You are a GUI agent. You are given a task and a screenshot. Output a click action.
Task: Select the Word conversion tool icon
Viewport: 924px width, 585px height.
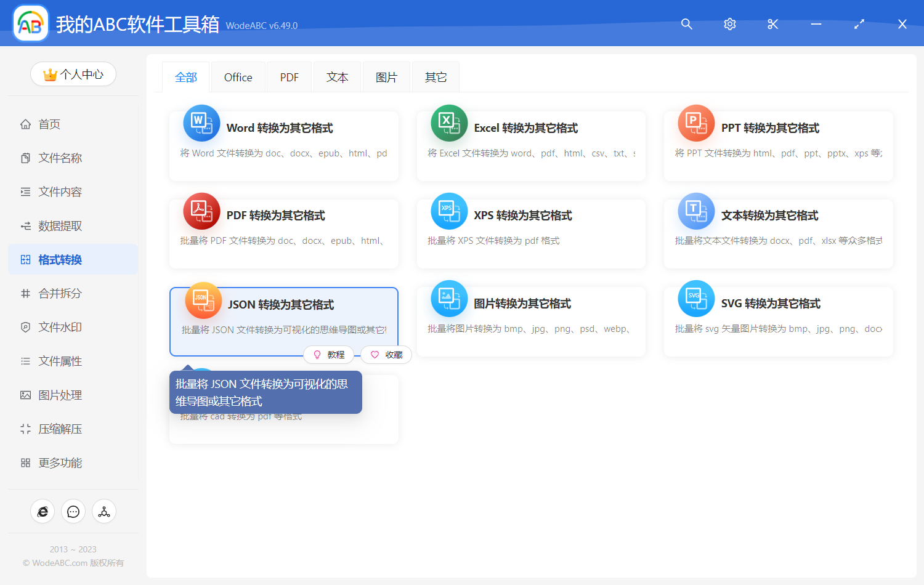[201, 123]
